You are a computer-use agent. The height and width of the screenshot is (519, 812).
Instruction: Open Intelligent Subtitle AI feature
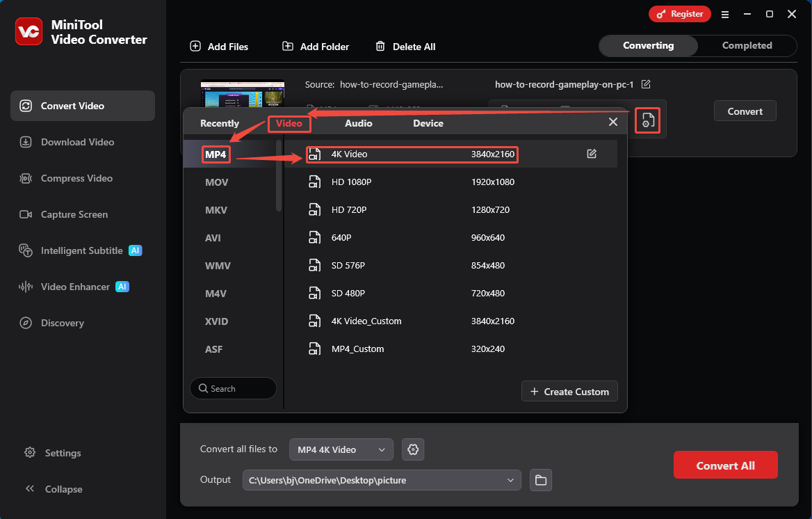(x=80, y=250)
